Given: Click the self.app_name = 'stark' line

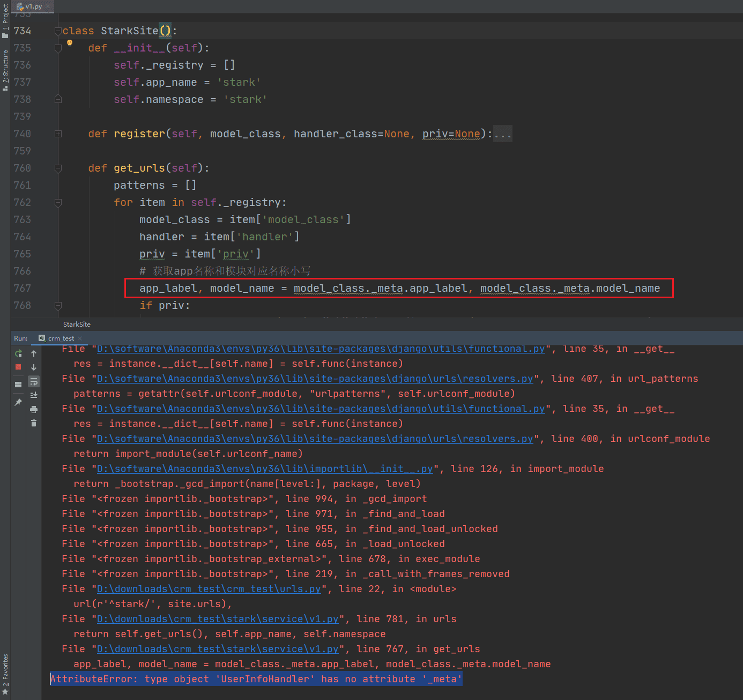Looking at the screenshot, I should pyautogui.click(x=187, y=83).
